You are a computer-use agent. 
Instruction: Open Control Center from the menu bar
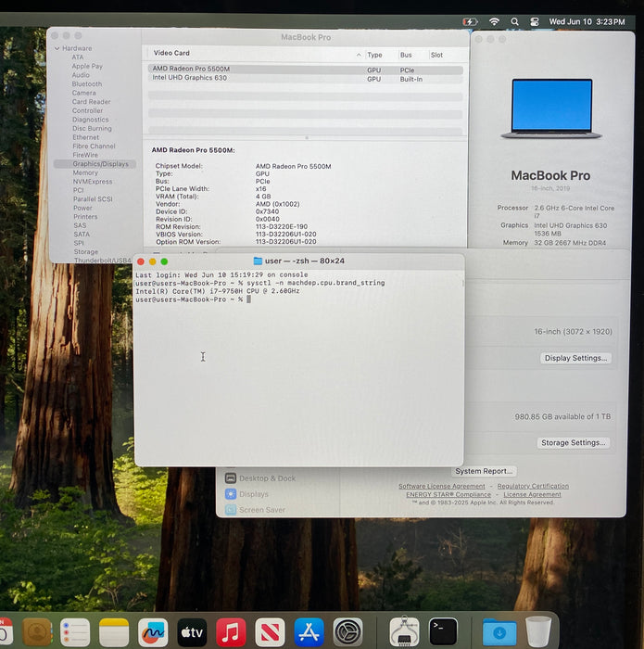click(x=535, y=21)
